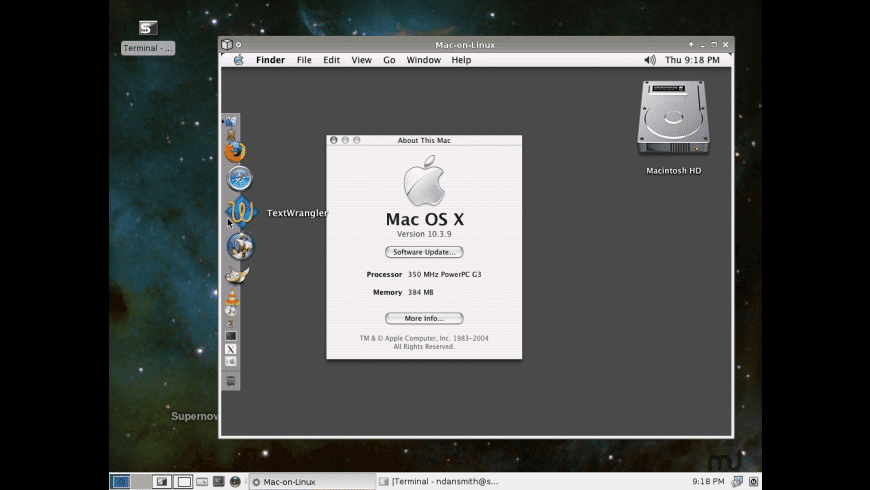Click the Version 10.3.9 text
The image size is (870, 490).
click(424, 234)
